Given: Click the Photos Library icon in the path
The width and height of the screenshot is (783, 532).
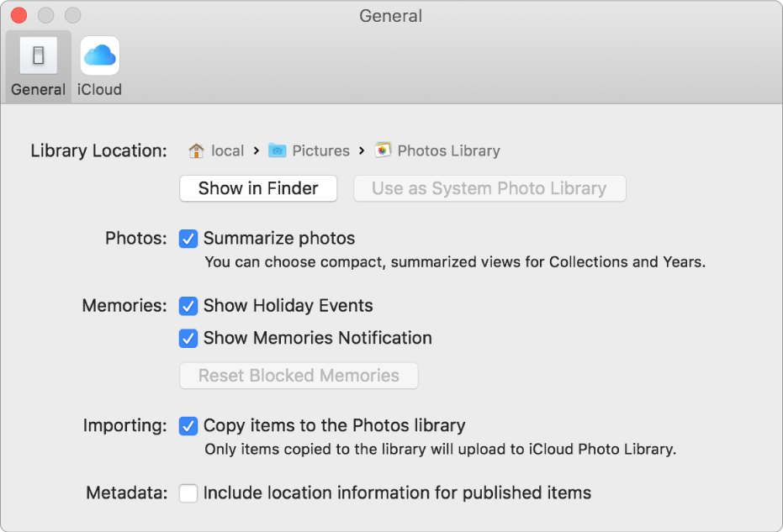Looking at the screenshot, I should tap(384, 150).
